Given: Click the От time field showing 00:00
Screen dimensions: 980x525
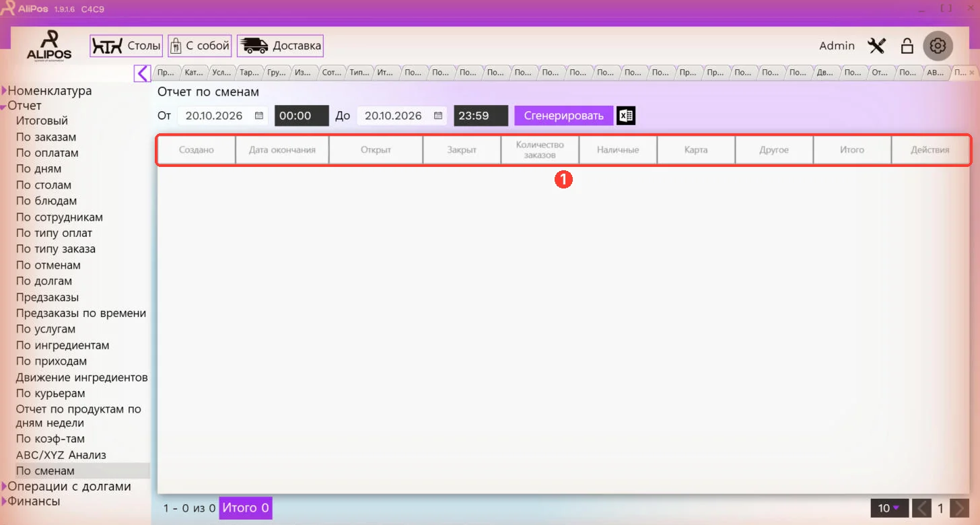Looking at the screenshot, I should click(x=302, y=116).
